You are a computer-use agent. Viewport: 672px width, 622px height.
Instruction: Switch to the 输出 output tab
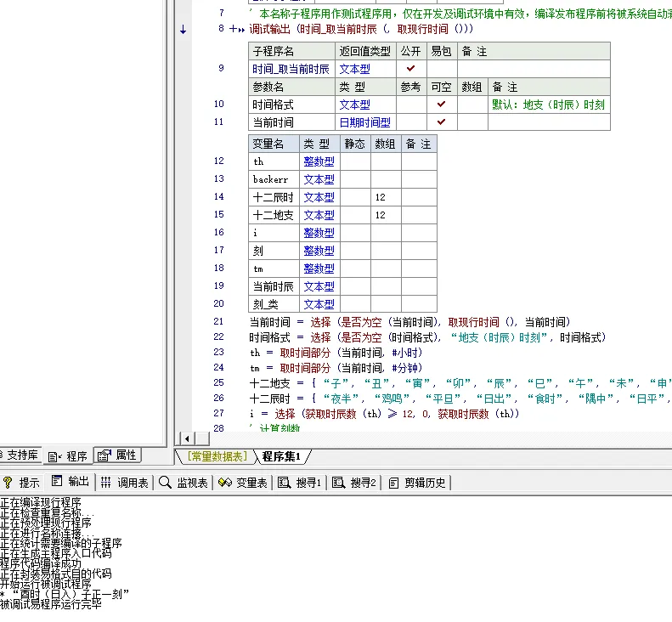[x=71, y=482]
